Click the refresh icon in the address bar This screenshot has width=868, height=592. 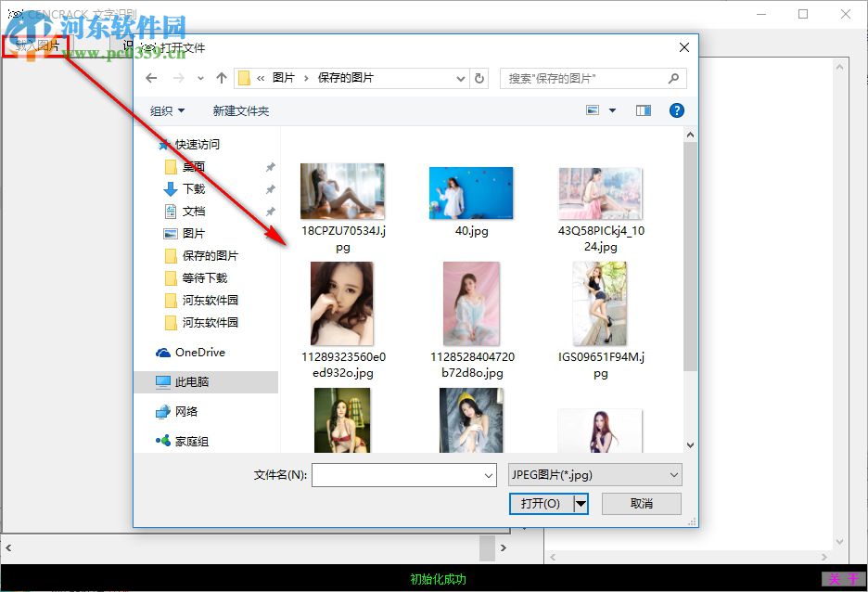(x=479, y=78)
